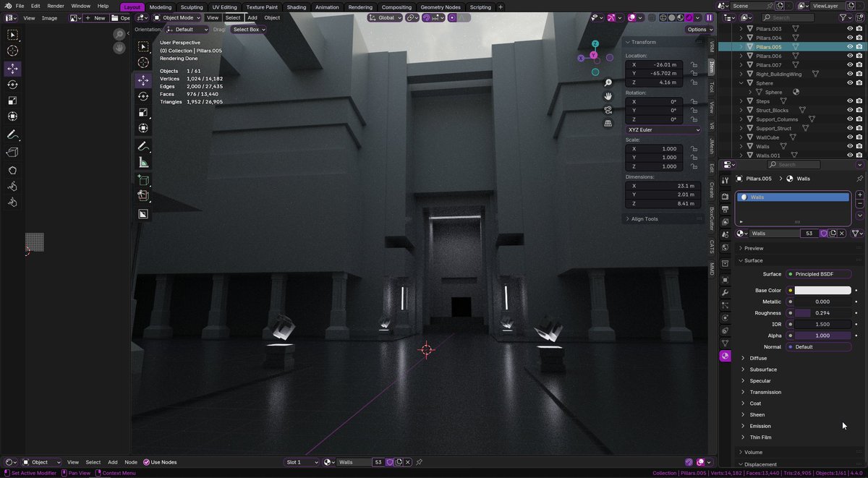Toggle Steps visibility eye in outliner
This screenshot has height=478, width=868.
pos(850,101)
